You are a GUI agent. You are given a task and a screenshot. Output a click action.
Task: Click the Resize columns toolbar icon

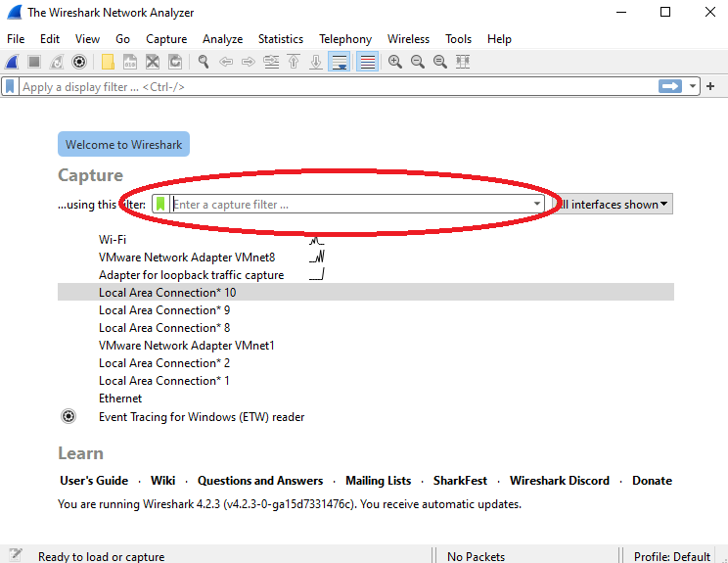[463, 62]
